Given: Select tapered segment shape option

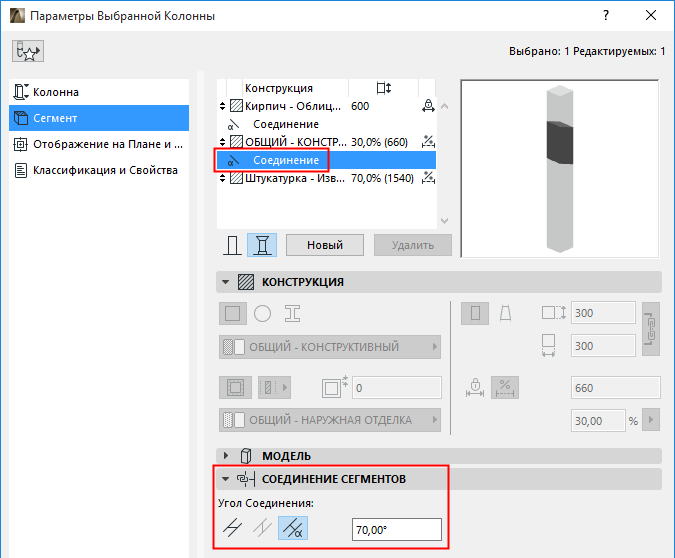Looking at the screenshot, I should coord(505,313).
